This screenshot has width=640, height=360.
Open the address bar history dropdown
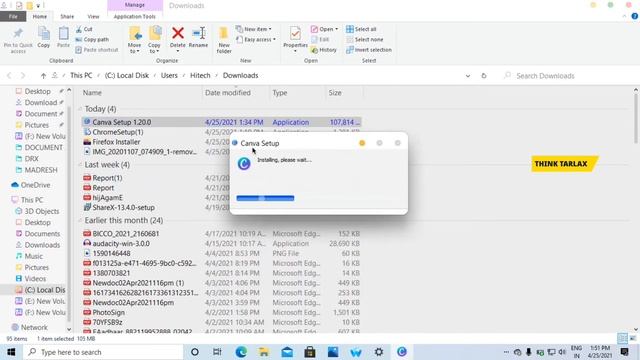coord(468,76)
